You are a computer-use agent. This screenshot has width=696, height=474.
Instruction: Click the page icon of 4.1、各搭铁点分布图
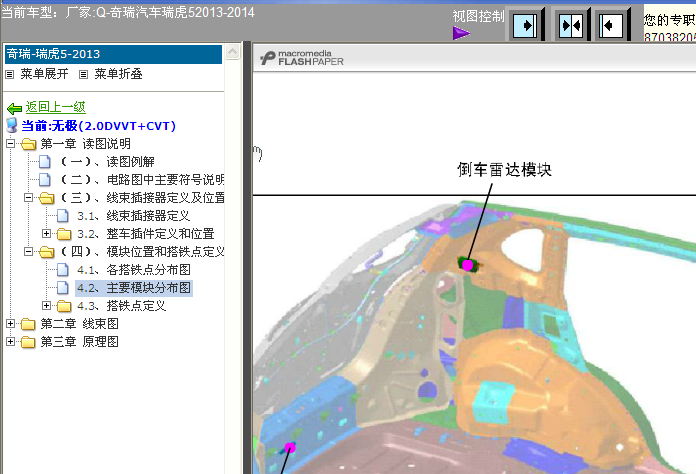coord(63,270)
